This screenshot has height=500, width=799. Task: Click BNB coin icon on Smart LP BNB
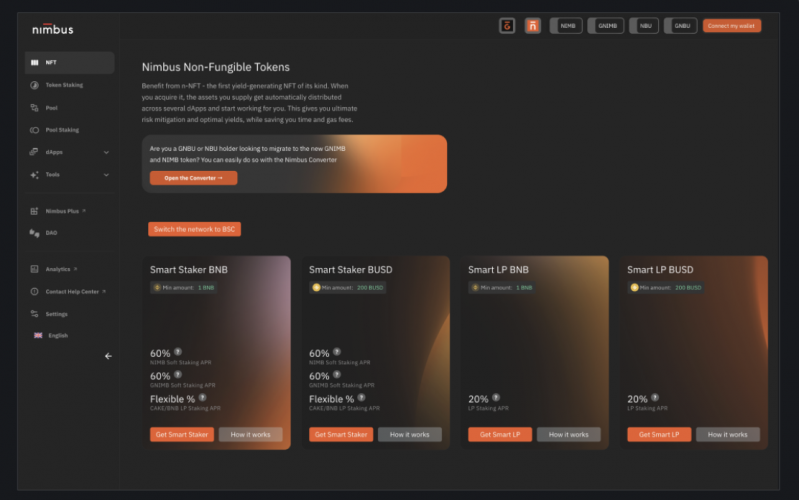point(475,287)
